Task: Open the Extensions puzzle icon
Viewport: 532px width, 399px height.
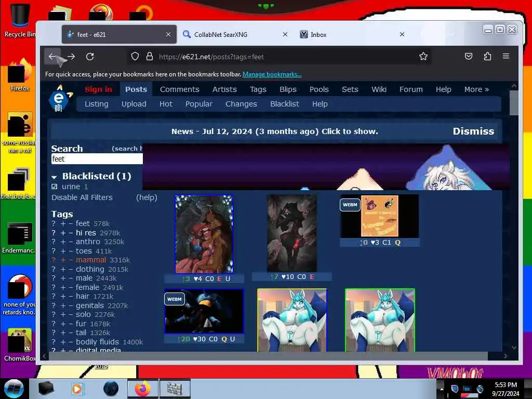Action: pos(487,56)
